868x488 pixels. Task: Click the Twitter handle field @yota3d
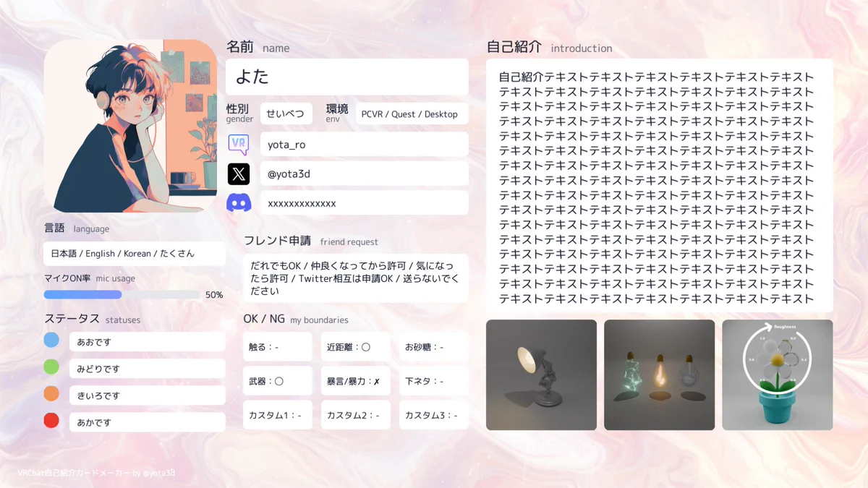point(365,174)
